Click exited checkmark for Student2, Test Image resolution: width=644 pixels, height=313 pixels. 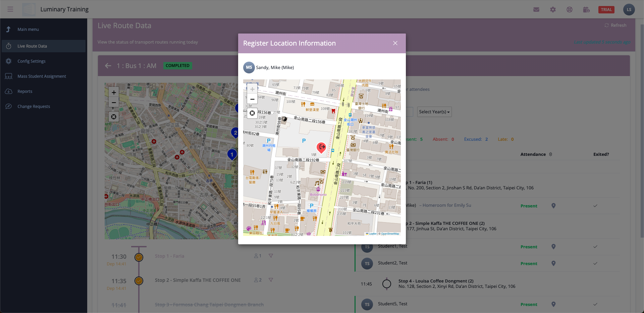pos(595,263)
